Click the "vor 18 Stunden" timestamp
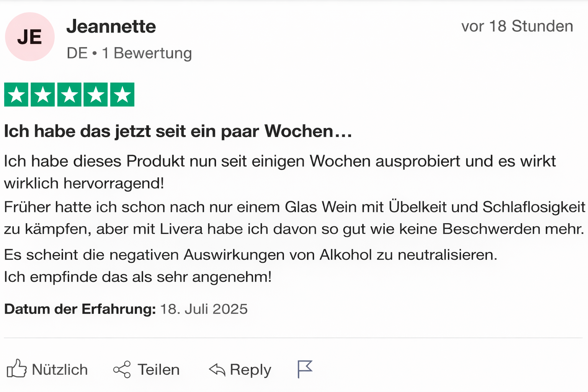Image resolution: width=588 pixels, height=392 pixels. (x=517, y=26)
